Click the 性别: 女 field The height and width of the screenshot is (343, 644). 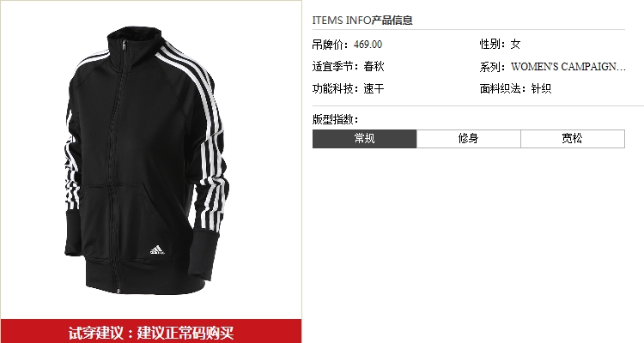click(500, 45)
